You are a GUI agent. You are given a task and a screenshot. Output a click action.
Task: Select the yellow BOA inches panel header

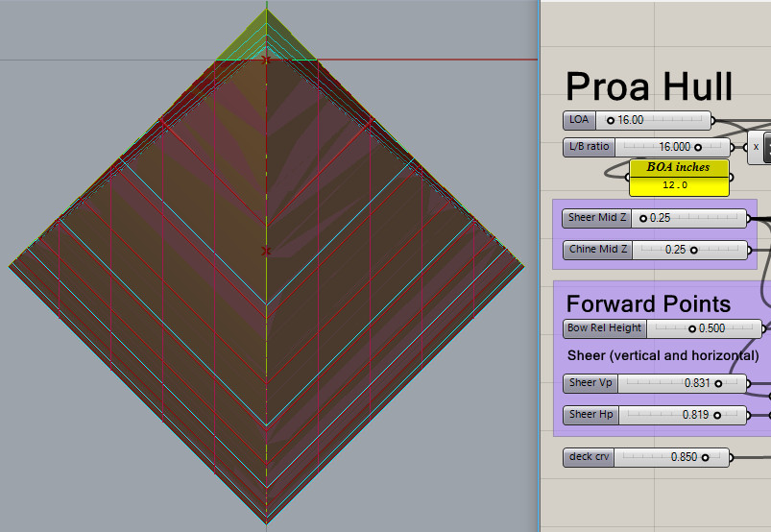(679, 168)
